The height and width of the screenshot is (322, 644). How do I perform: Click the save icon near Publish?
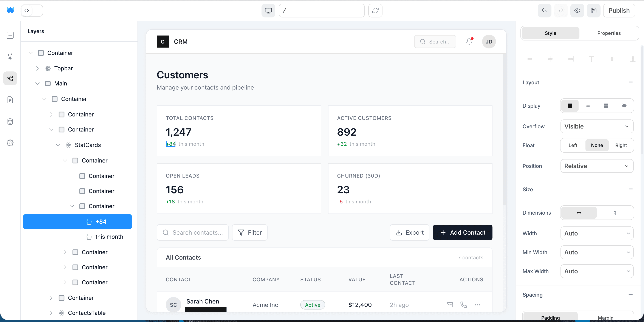click(x=594, y=11)
